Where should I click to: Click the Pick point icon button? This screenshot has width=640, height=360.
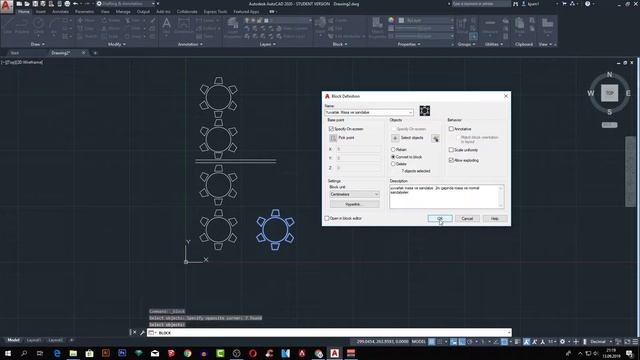(x=333, y=138)
